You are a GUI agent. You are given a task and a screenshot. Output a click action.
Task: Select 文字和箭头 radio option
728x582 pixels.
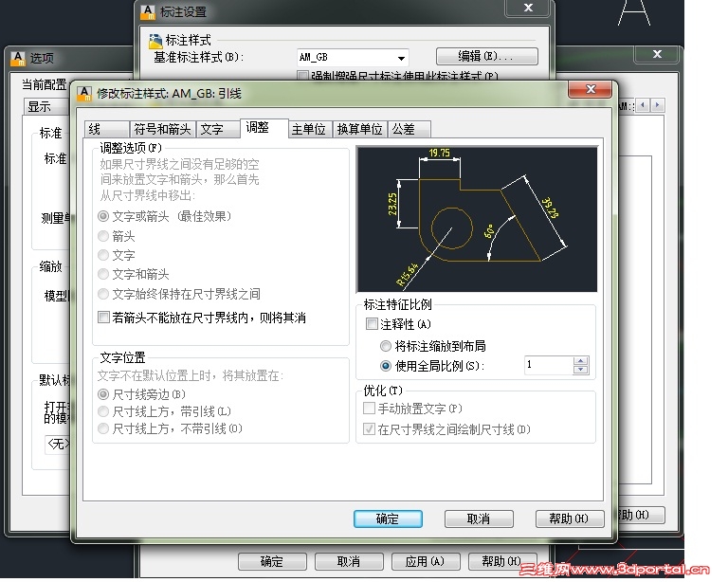point(103,274)
